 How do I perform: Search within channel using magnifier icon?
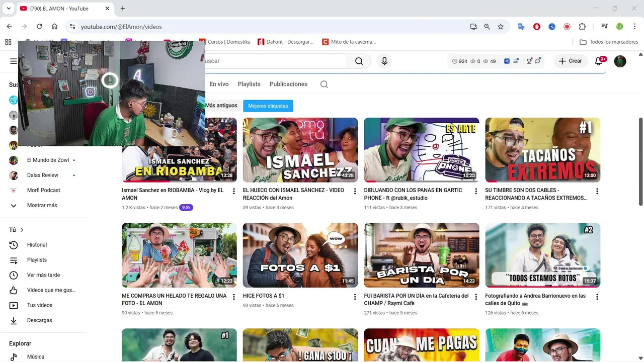[324, 84]
